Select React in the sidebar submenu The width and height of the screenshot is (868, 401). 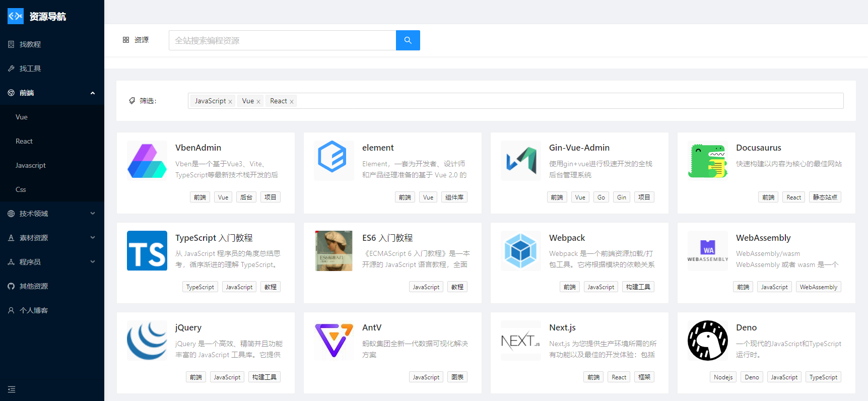tap(52, 141)
